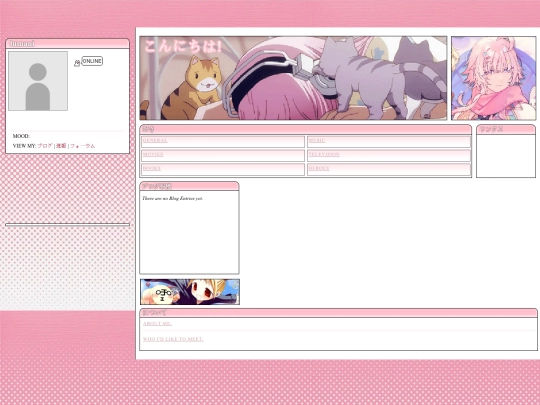This screenshot has width=540, height=405.
Task: Open the フォーラム link after VIEW MY
Action: tap(82, 146)
